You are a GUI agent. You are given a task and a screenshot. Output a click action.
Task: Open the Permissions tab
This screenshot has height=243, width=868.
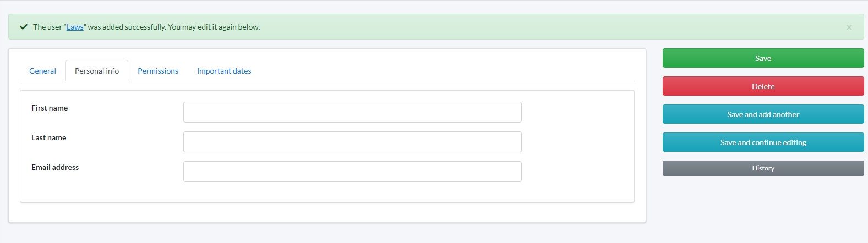point(158,71)
